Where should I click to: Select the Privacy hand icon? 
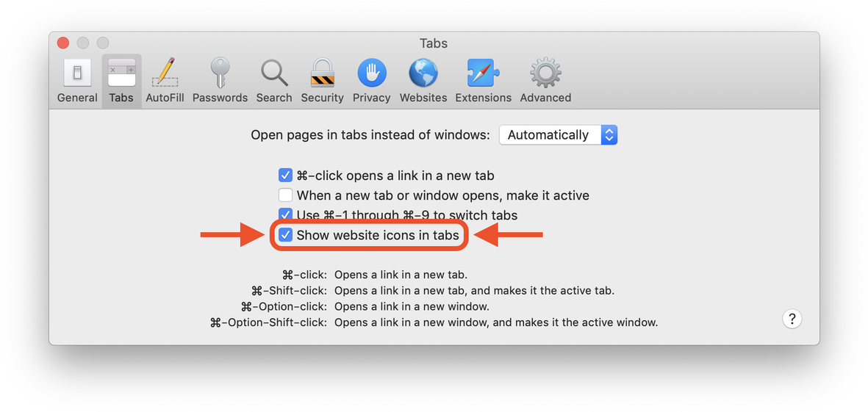371,73
